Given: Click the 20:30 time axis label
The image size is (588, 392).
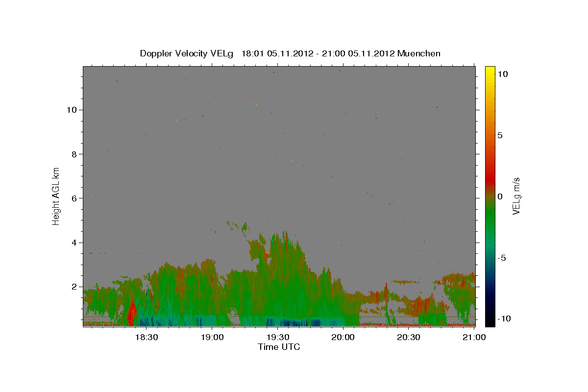Looking at the screenshot, I should click(409, 338).
